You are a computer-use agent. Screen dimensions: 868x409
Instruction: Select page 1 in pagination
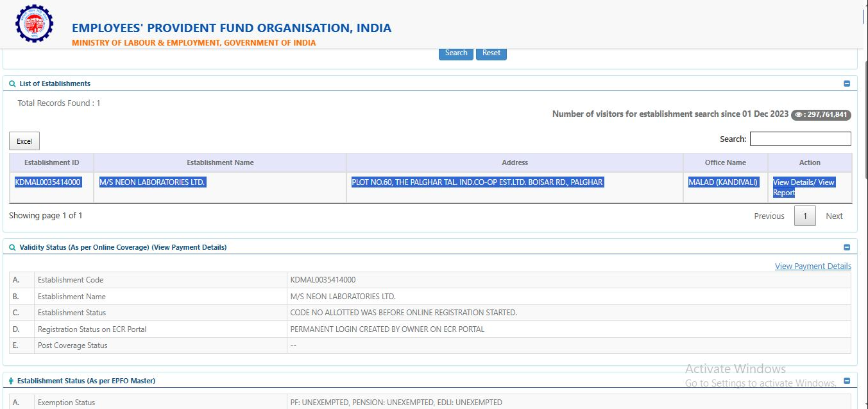pyautogui.click(x=805, y=216)
